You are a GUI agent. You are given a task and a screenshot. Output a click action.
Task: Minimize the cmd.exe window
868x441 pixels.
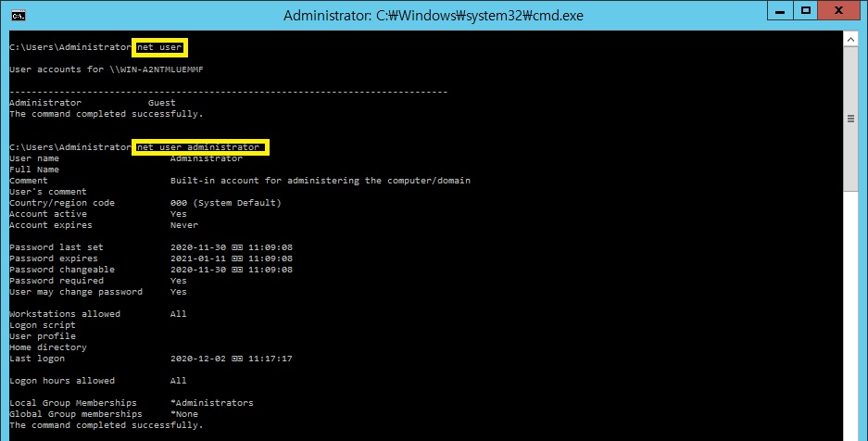click(x=779, y=10)
